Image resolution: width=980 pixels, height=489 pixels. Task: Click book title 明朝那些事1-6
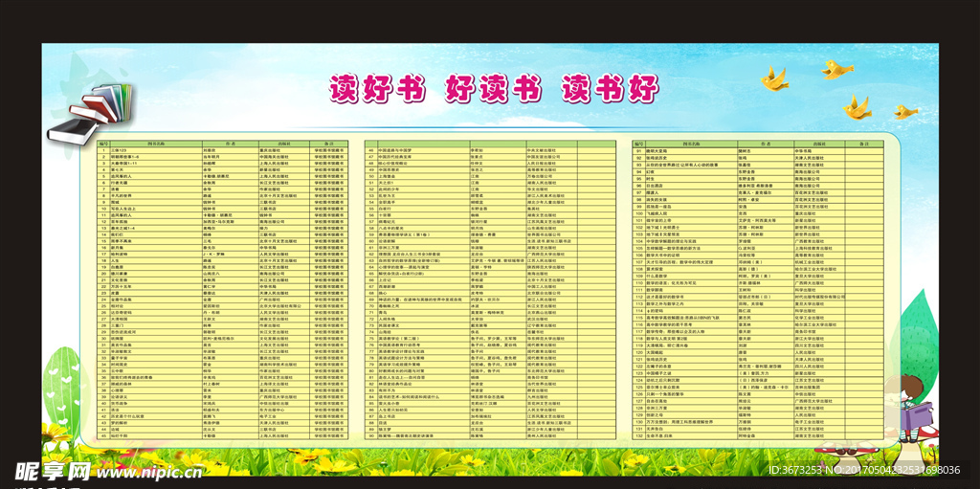pyautogui.click(x=123, y=156)
